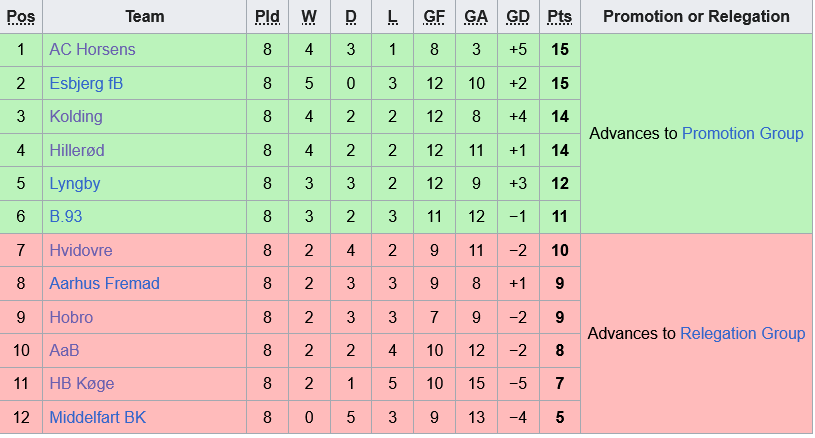Open the HB Køge team page
Image resolution: width=815 pixels, height=438 pixels.
tap(81, 384)
